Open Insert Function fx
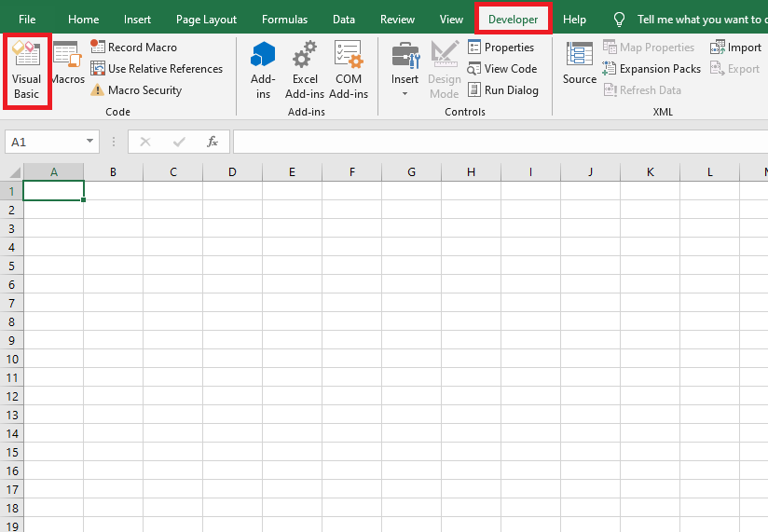 [x=213, y=142]
